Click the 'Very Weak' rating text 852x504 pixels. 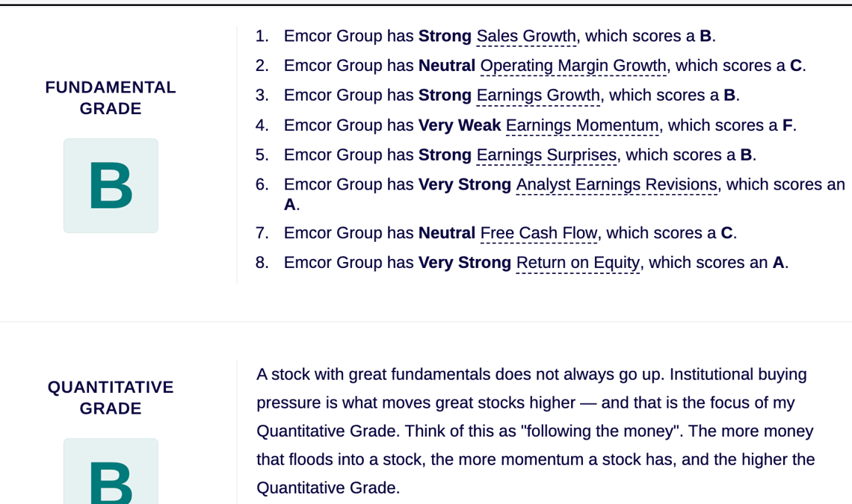[460, 125]
